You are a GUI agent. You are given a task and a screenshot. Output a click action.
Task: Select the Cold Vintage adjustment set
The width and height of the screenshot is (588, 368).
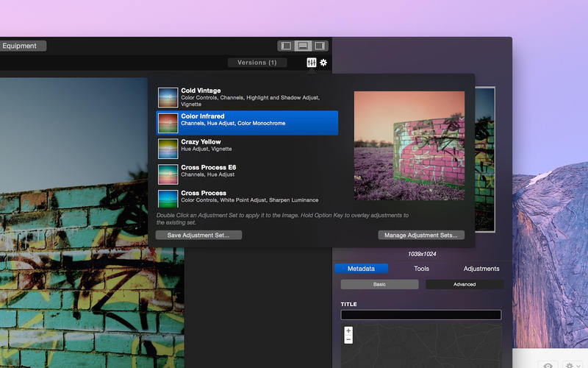[247, 97]
